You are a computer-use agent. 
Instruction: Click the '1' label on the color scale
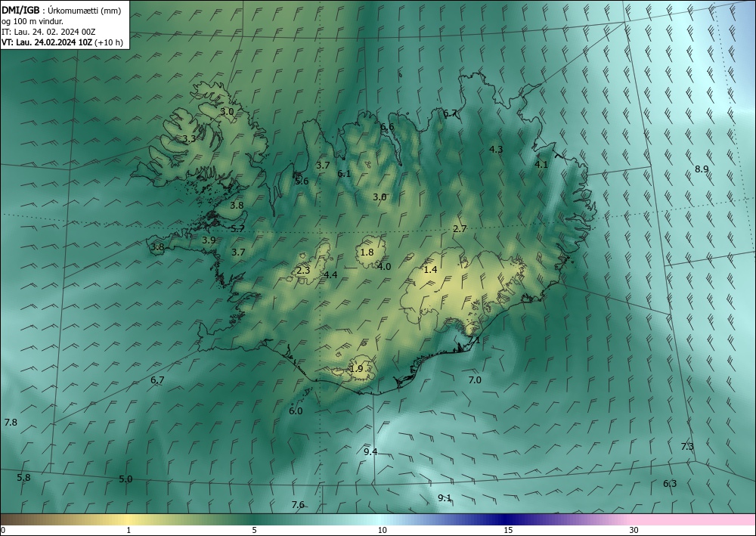click(129, 531)
